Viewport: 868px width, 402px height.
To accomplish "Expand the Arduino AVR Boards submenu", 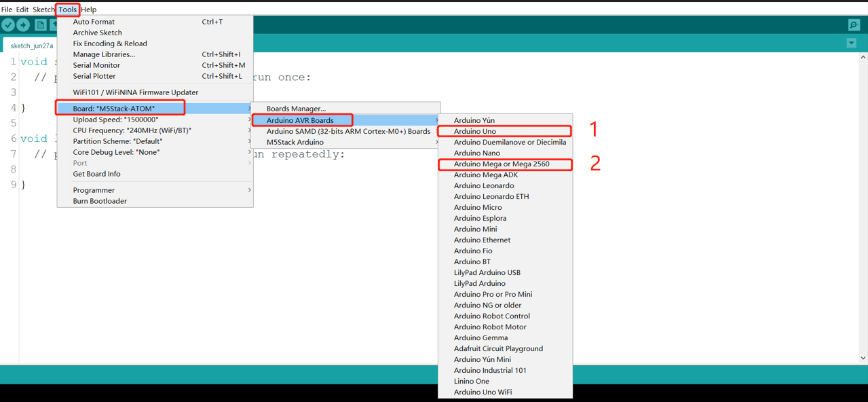I will click(x=300, y=120).
